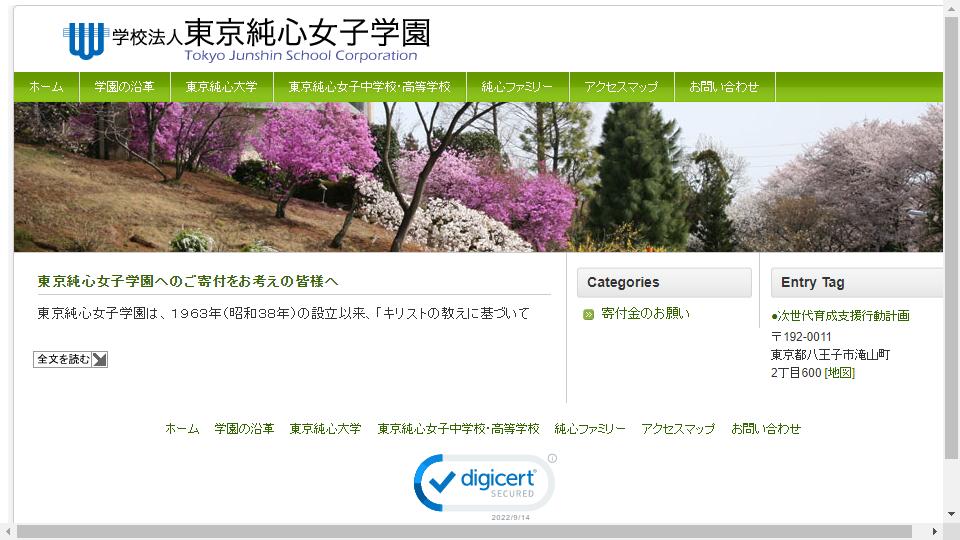Image resolution: width=960 pixels, height=540 pixels.
Task: Click お問い合わせ in the footer links
Action: click(x=766, y=429)
